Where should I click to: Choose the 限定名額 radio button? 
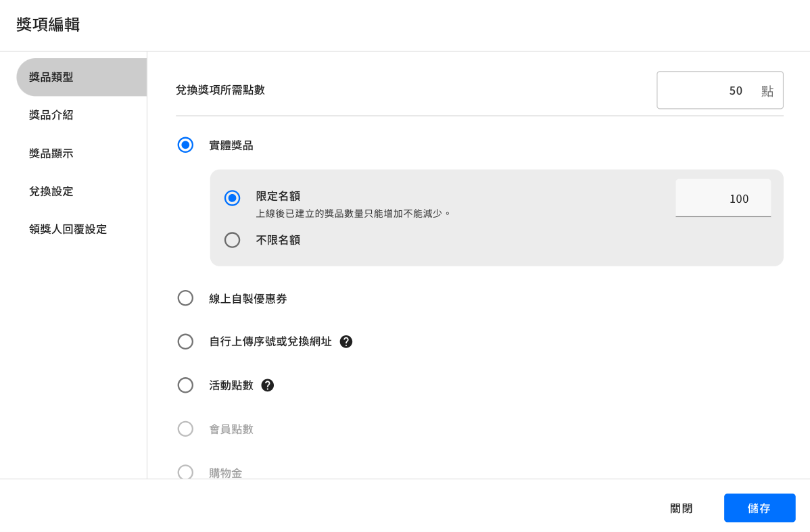click(232, 198)
